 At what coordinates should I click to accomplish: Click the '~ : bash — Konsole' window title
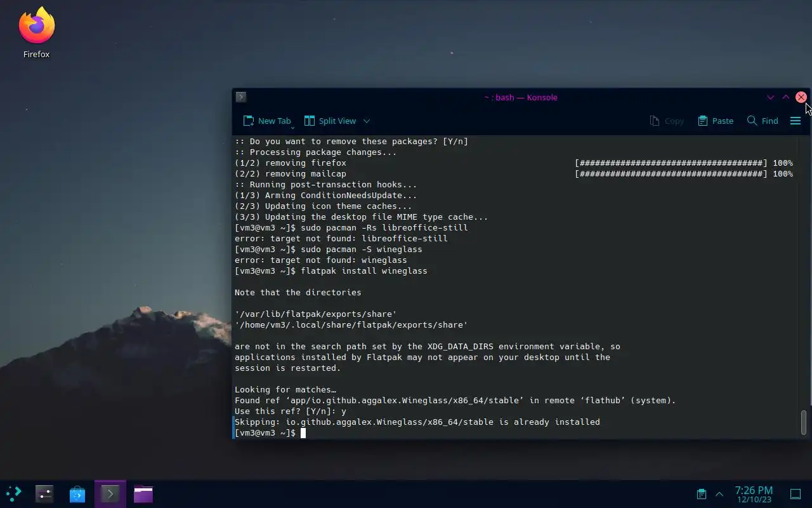(521, 97)
